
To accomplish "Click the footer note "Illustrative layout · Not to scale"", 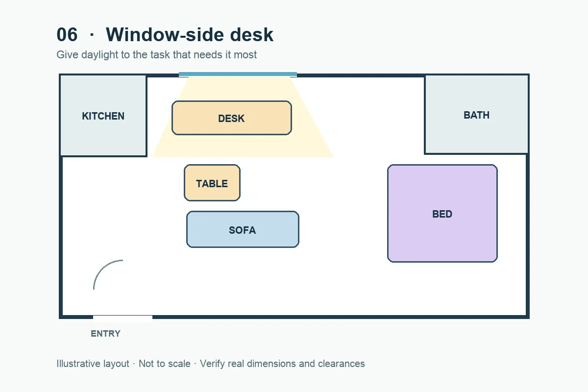I will [123, 364].
